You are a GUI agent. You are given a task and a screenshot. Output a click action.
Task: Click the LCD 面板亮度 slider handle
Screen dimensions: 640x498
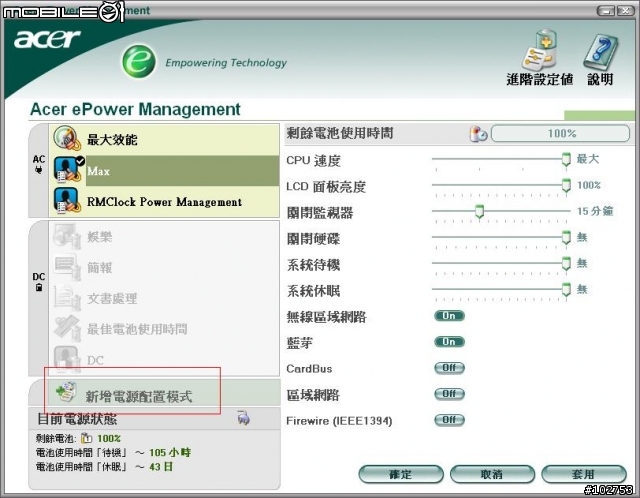coord(566,185)
